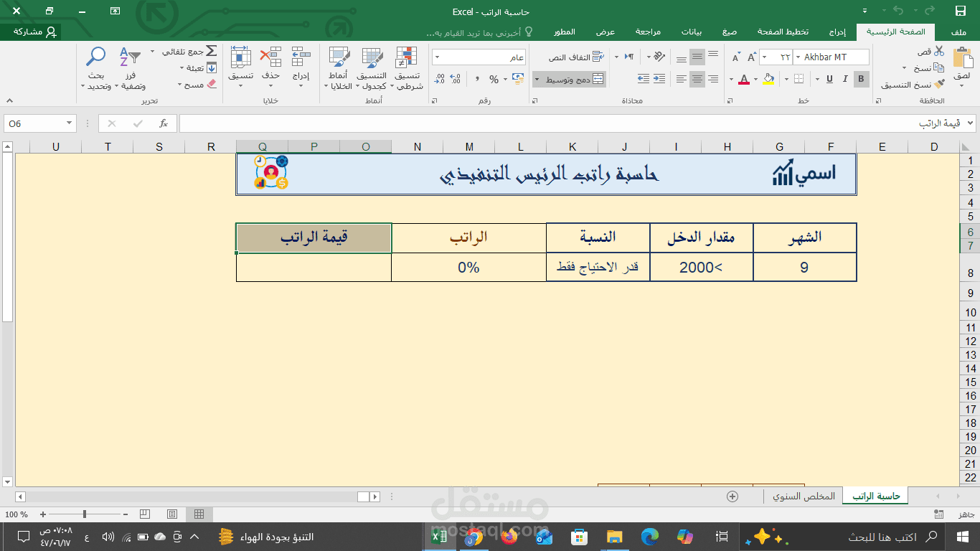Image resolution: width=980 pixels, height=551 pixels.
Task: Apply the red font color
Action: click(x=744, y=79)
